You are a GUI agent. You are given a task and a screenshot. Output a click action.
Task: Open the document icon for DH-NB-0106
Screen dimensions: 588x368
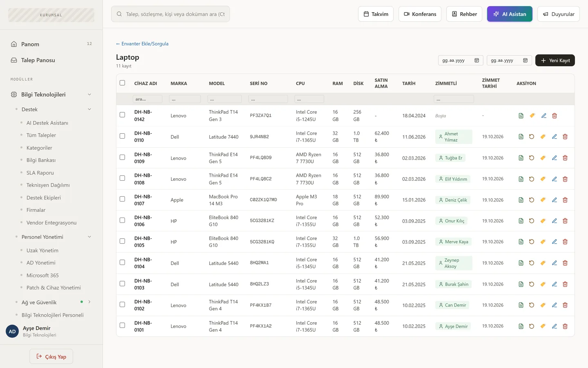[521, 221]
